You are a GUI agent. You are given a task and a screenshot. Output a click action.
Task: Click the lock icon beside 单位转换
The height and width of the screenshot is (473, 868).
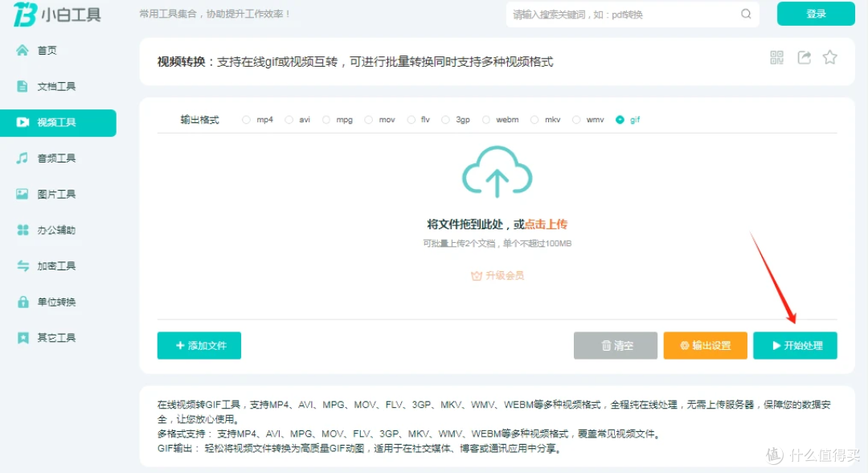coord(23,302)
